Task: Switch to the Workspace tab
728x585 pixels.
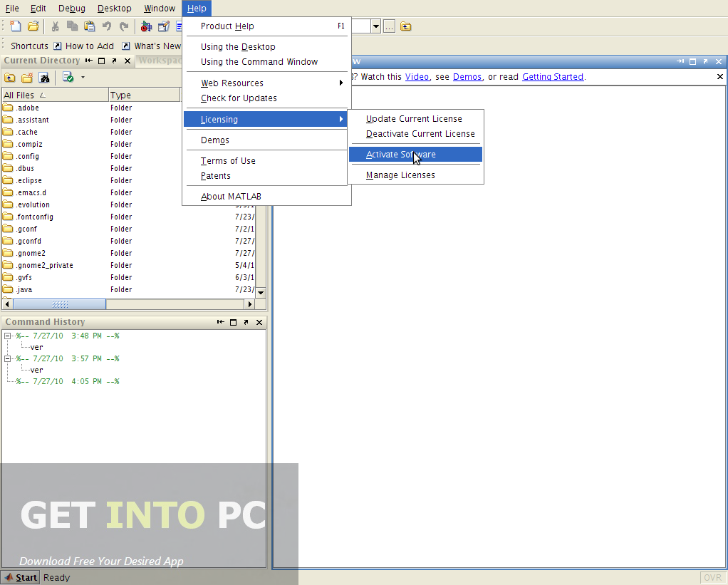Action: pos(160,61)
